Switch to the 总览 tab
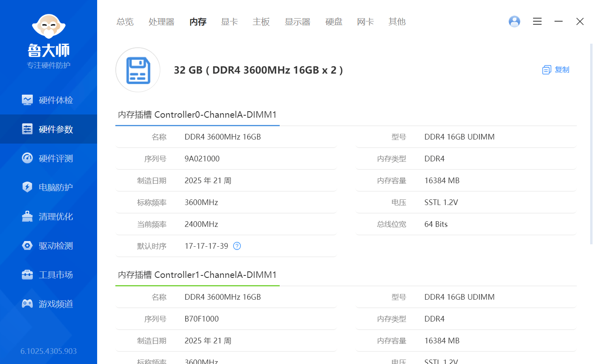Image resolution: width=595 pixels, height=364 pixels. [x=125, y=22]
